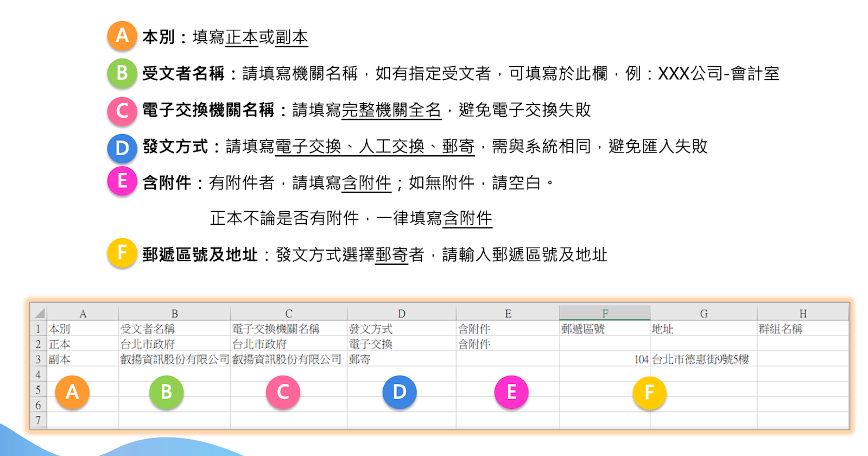Select spreadsheet column header H
This screenshot has height=456, width=868.
point(803,313)
